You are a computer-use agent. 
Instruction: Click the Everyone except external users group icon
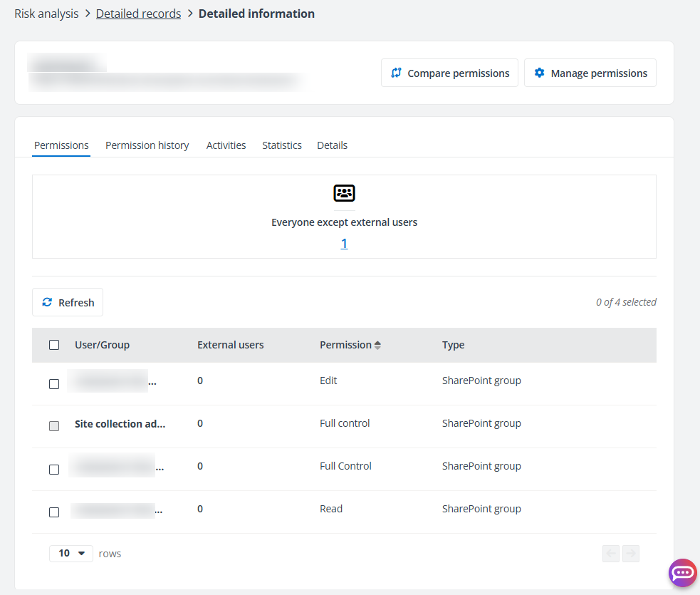pos(344,192)
